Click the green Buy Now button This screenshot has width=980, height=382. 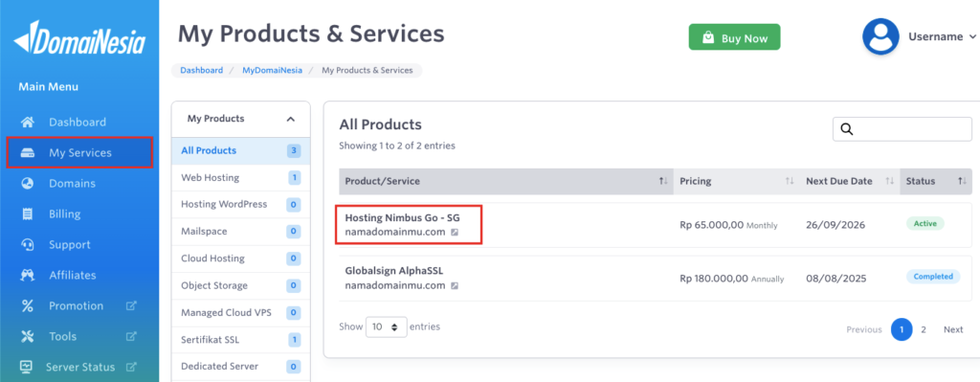pyautogui.click(x=734, y=37)
